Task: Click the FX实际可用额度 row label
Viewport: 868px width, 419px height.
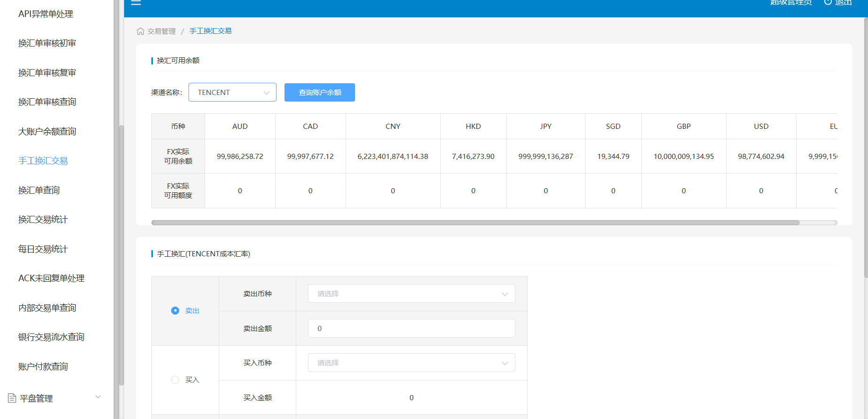Action: pos(178,191)
